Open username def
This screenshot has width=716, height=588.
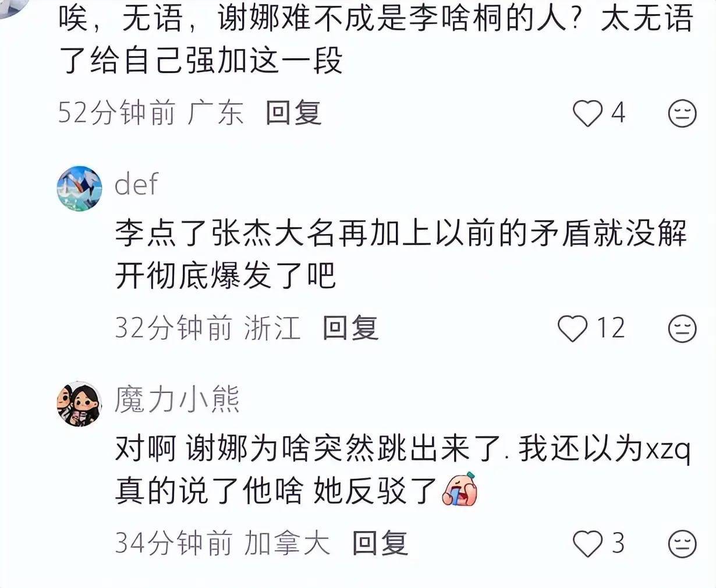click(x=136, y=184)
